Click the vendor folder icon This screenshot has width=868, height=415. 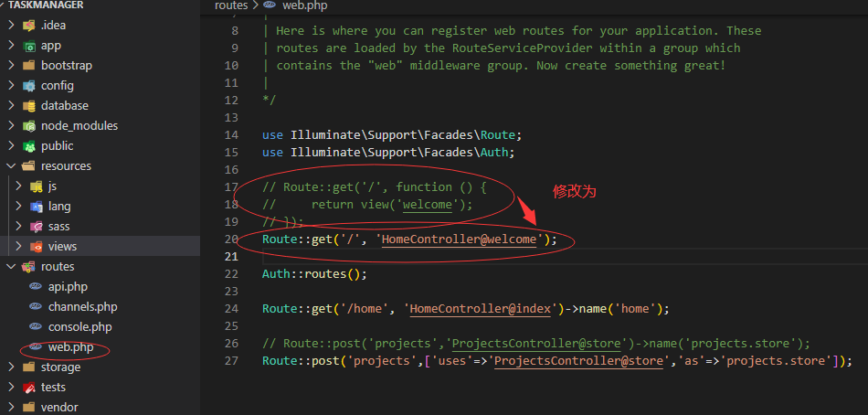(29, 408)
